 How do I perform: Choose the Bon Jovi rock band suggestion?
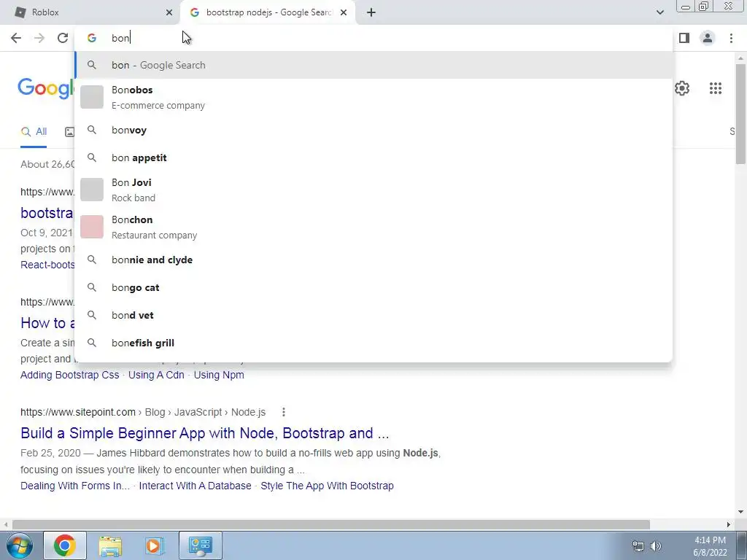tap(373, 190)
